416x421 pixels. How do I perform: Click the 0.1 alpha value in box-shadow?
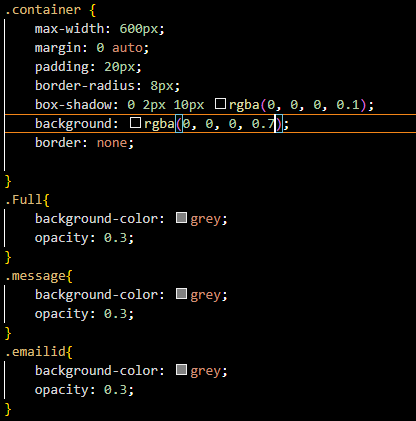tap(348, 105)
